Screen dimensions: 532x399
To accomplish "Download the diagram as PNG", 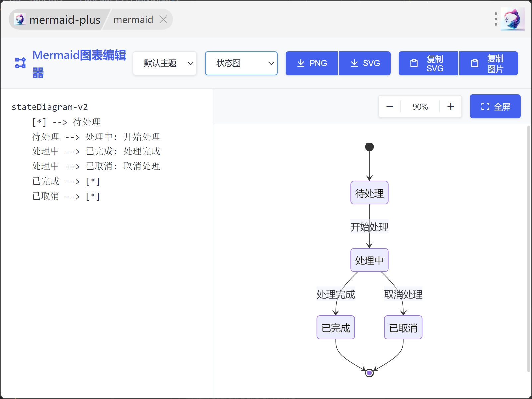I will click(x=311, y=63).
